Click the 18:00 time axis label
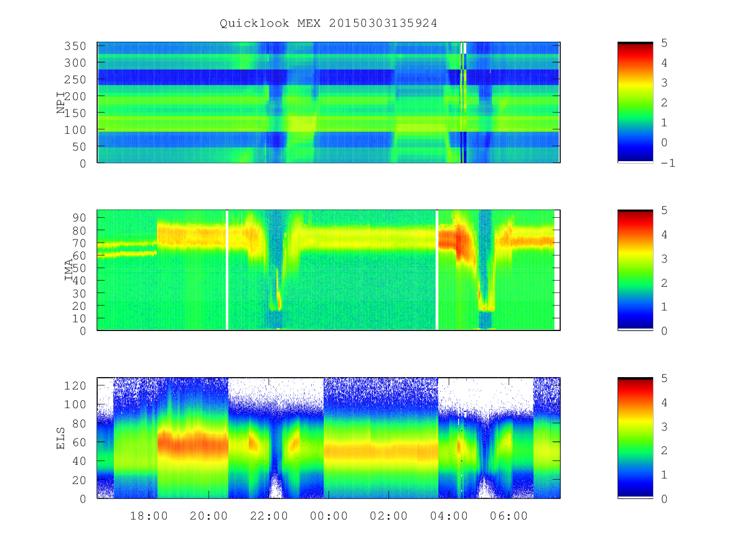This screenshot has height=560, width=747. (149, 516)
